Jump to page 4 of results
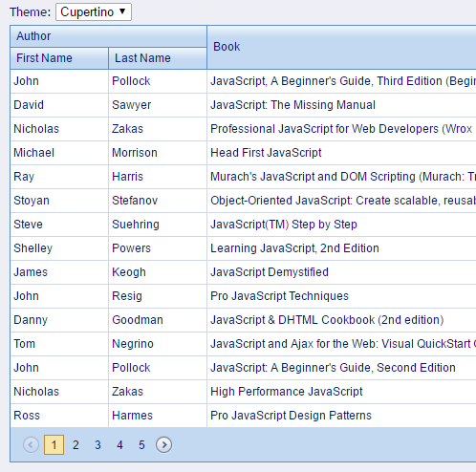The height and width of the screenshot is (472, 476). (x=119, y=444)
